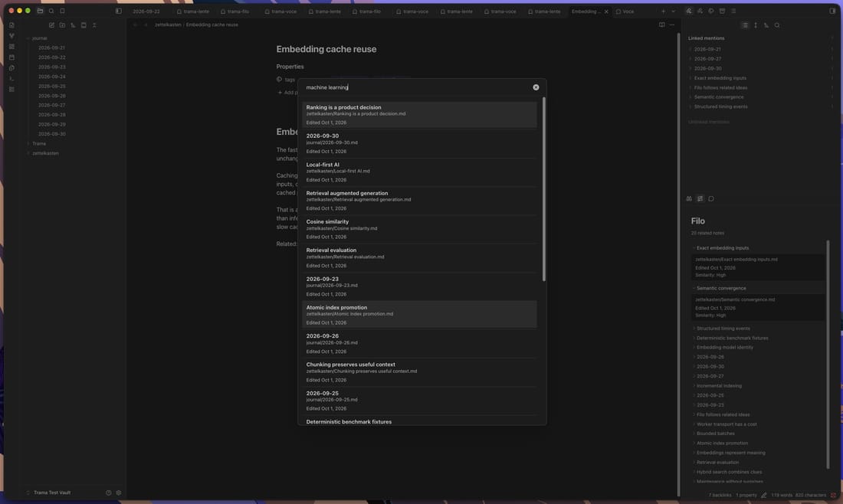Toggle the right sidebar

(832, 11)
